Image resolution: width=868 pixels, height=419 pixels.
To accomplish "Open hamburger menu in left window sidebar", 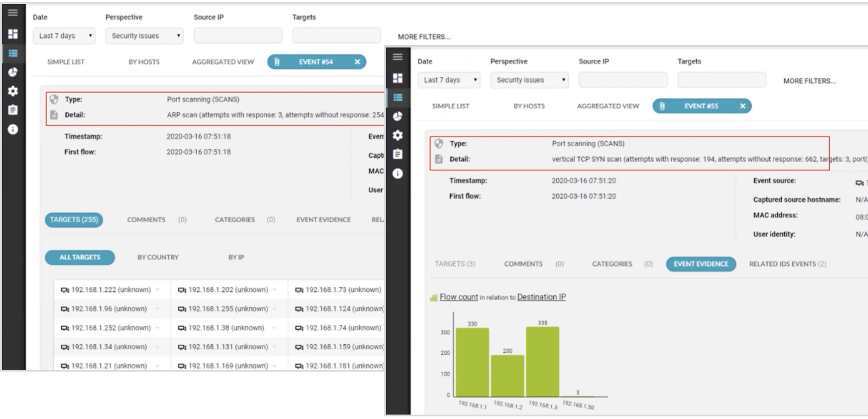I will coord(13,13).
